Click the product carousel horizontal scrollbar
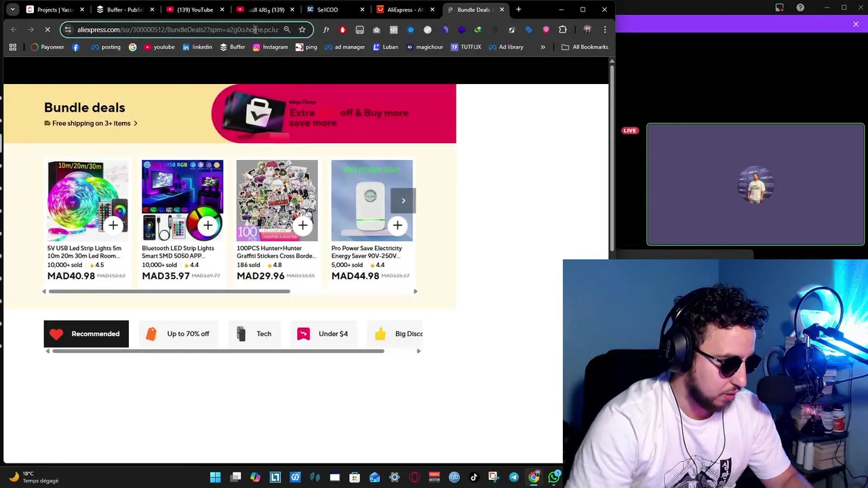The height and width of the screenshot is (488, 868). (170, 291)
